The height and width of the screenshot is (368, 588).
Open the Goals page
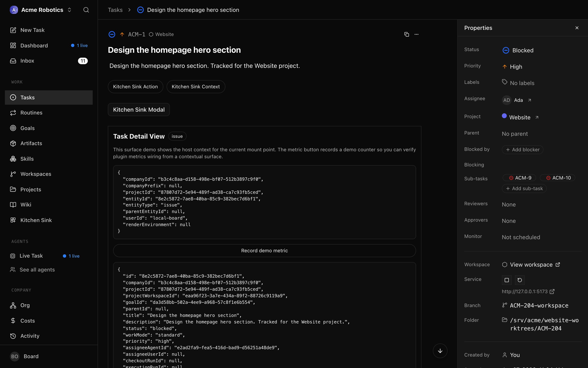coord(49,128)
